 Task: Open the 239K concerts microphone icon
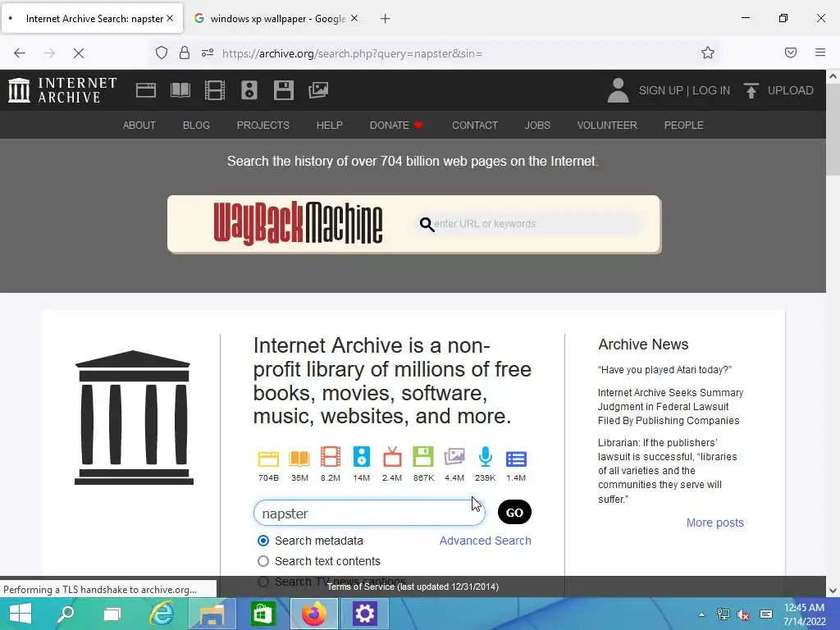[486, 457]
